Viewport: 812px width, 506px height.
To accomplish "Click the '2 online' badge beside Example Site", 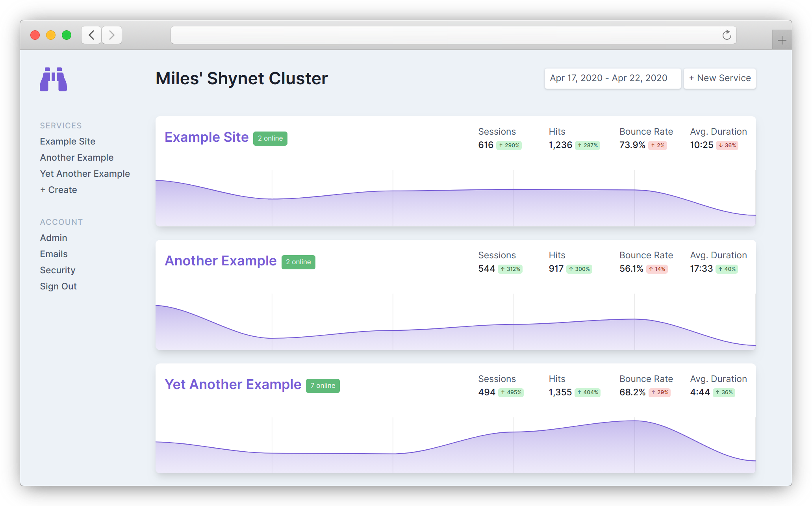I will 270,138.
